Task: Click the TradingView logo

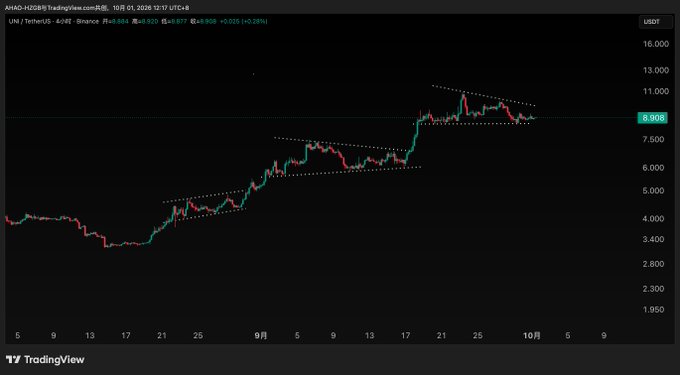Action: (x=45, y=359)
